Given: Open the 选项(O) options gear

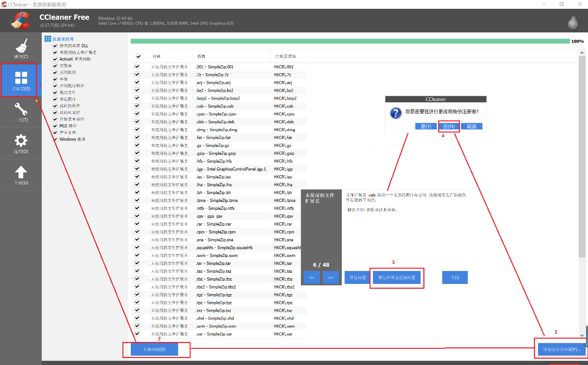Looking at the screenshot, I should (21, 143).
